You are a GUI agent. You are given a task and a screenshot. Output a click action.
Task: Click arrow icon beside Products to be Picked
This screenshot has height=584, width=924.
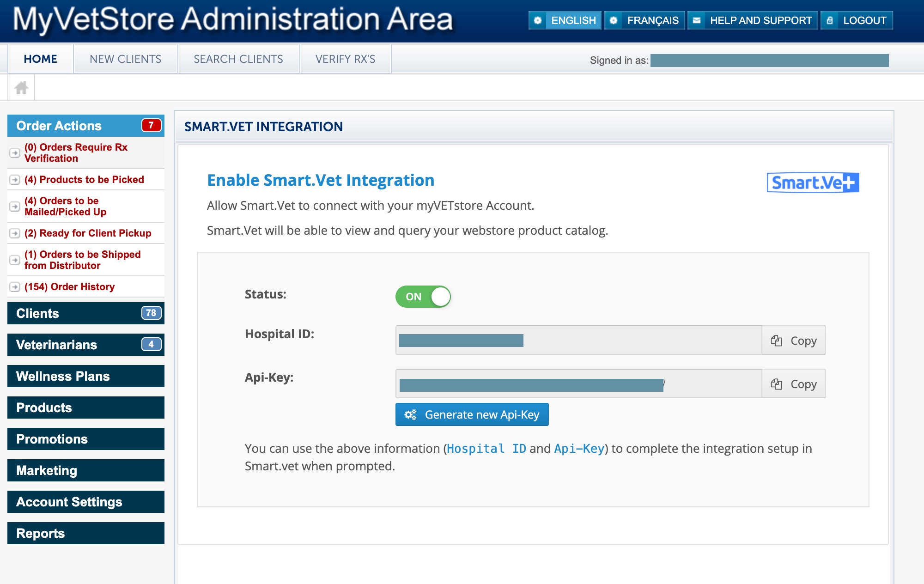pyautogui.click(x=15, y=180)
